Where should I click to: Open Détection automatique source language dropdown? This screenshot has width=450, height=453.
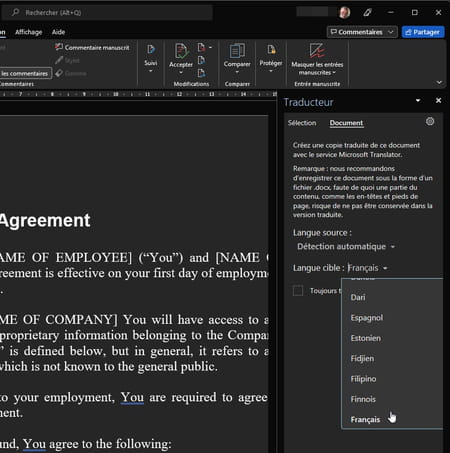pyautogui.click(x=346, y=247)
